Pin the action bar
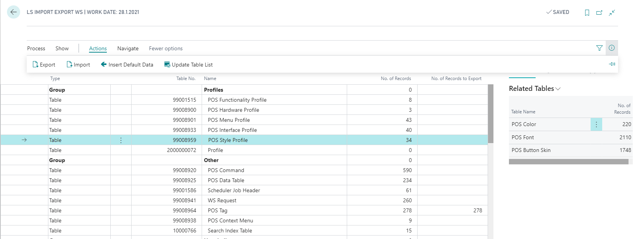Viewport: 644px width, 239px height. point(612,64)
